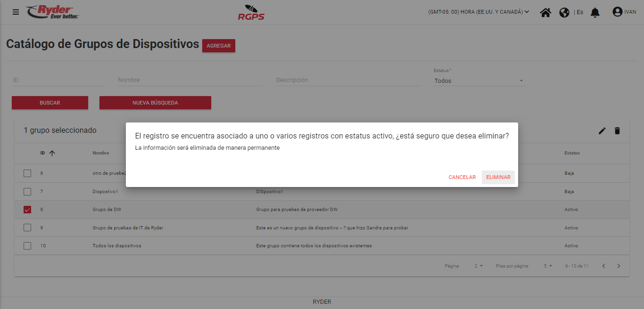Expand the Estatus dropdown showing Todos
Screen dimensions: 644x309
click(x=479, y=81)
